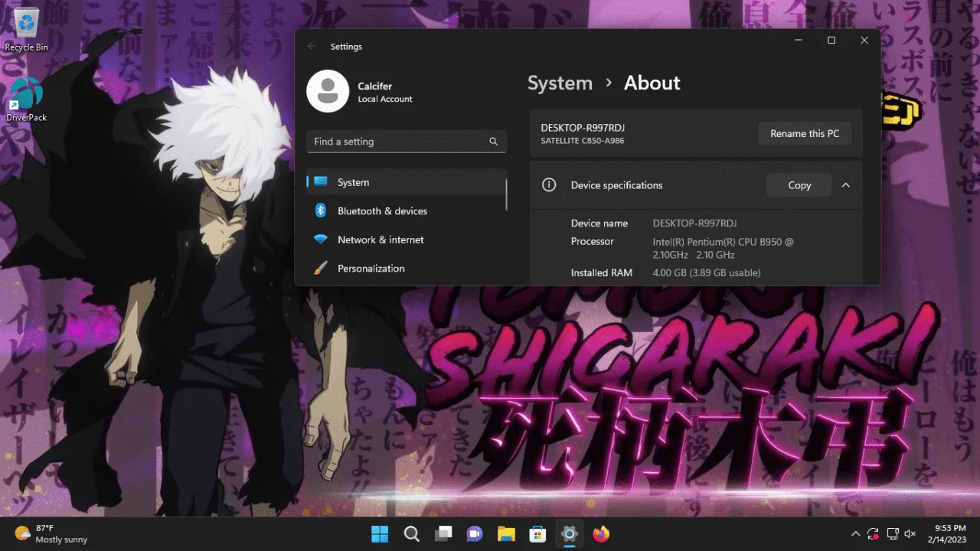This screenshot has width=980, height=551.
Task: Click the Local Account label
Action: coord(385,99)
